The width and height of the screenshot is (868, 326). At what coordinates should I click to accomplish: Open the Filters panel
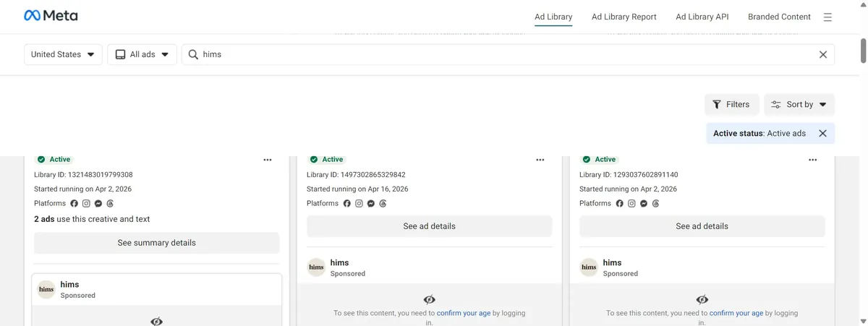pos(731,104)
